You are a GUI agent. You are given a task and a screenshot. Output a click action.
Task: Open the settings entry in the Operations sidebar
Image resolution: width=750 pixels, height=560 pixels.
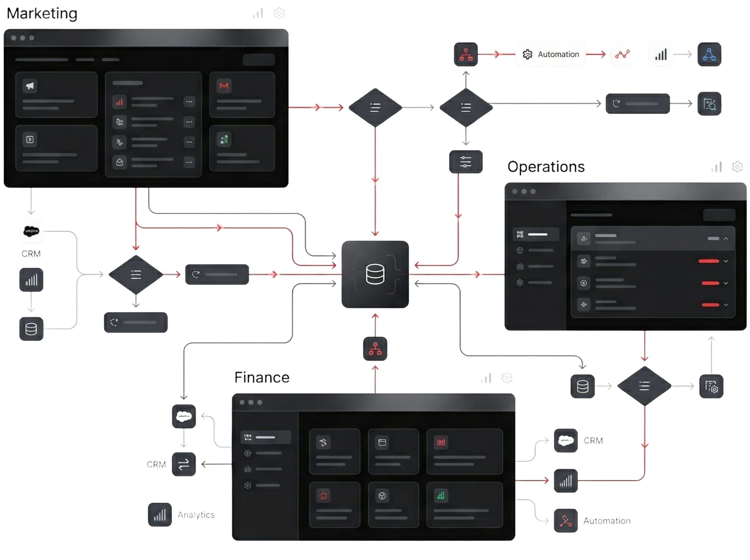click(520, 283)
